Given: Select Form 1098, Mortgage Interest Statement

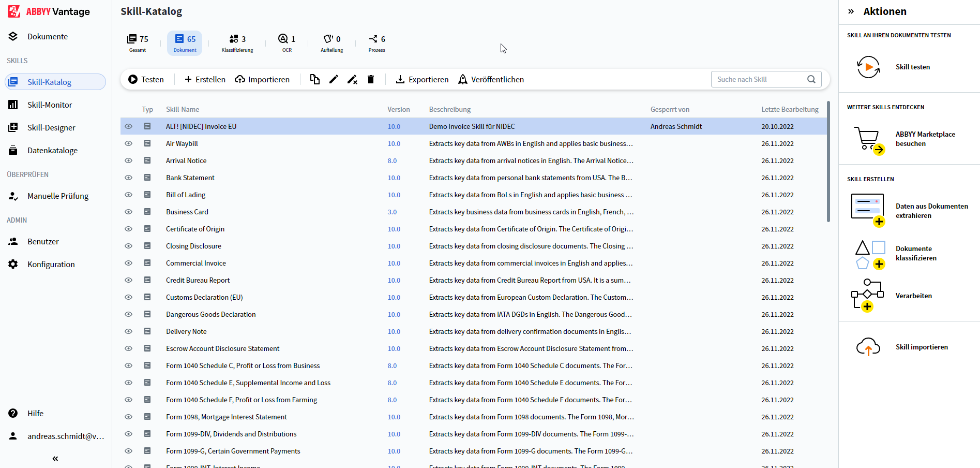Looking at the screenshot, I should (226, 417).
